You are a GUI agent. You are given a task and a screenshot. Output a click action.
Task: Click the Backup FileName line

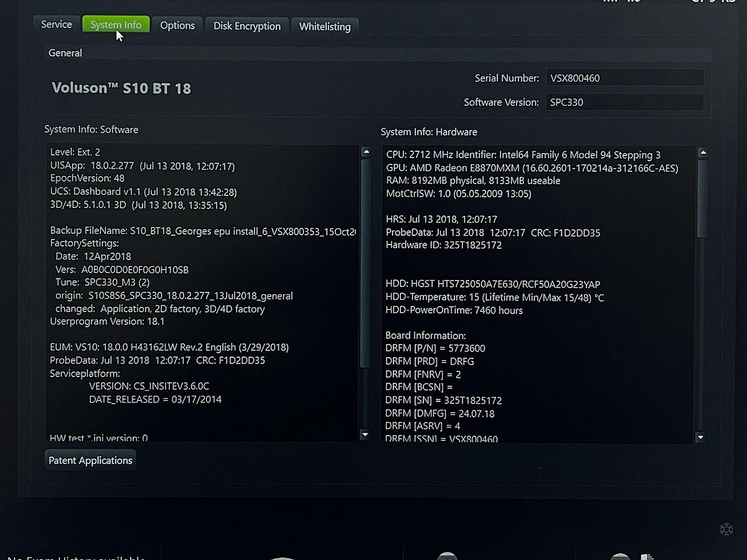tap(203, 231)
